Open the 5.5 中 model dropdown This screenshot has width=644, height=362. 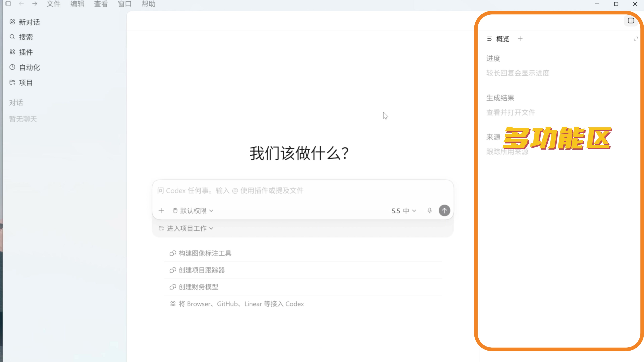pos(404,211)
